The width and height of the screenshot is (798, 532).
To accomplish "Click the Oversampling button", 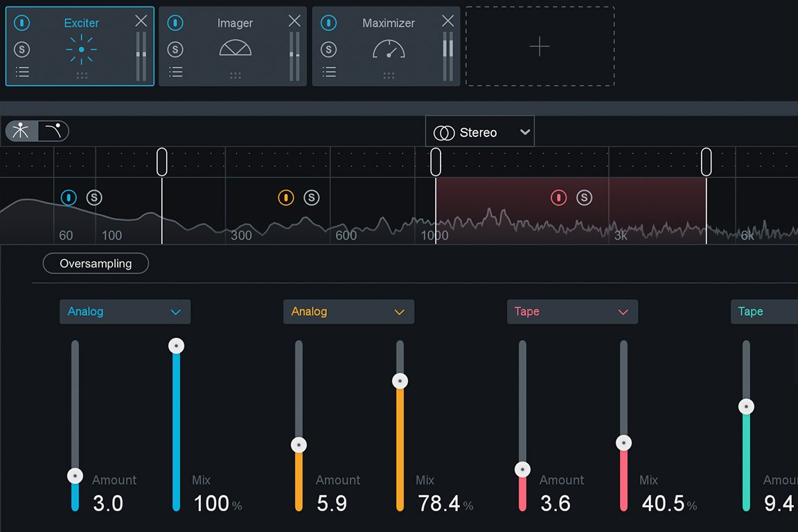I will pyautogui.click(x=96, y=263).
